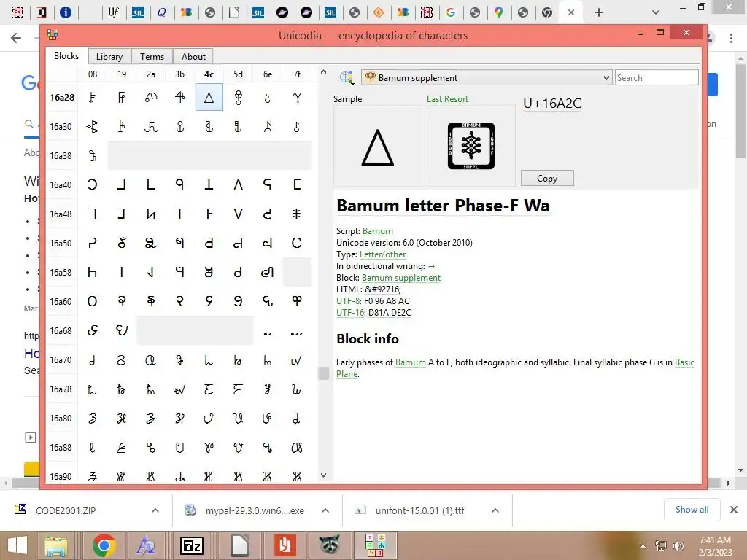Open the Last Resort Bamum glyph image

tap(471, 146)
